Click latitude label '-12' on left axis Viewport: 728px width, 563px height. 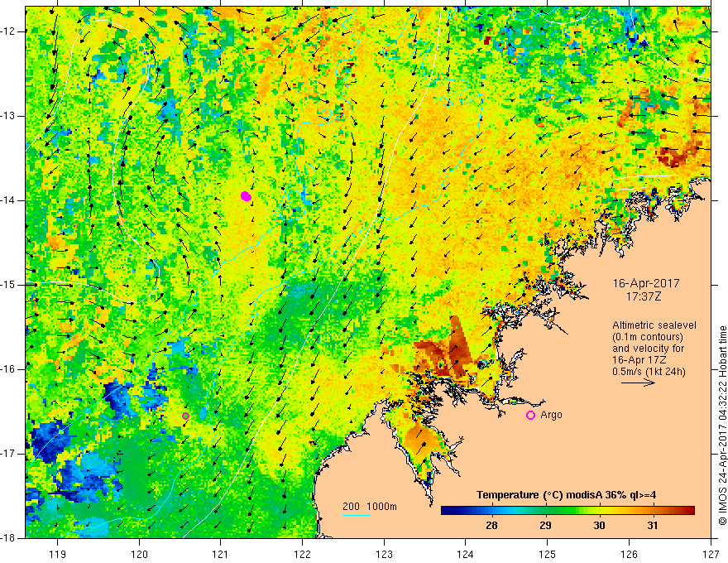coord(8,31)
